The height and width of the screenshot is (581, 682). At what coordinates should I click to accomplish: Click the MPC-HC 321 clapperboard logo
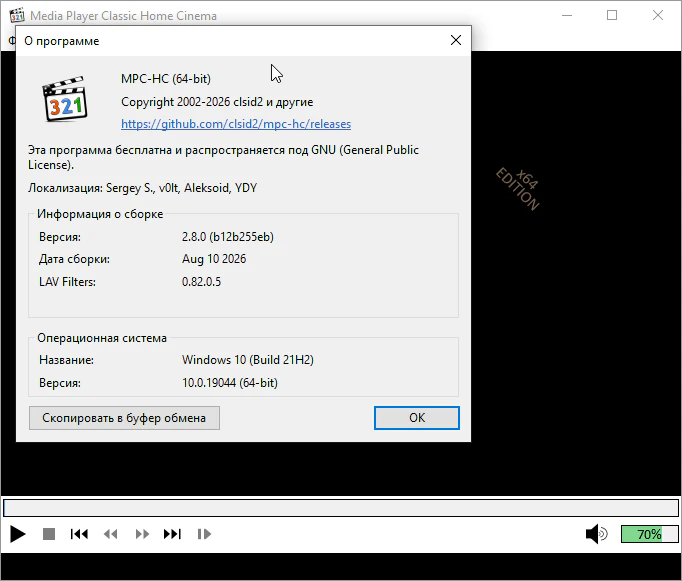pos(64,99)
